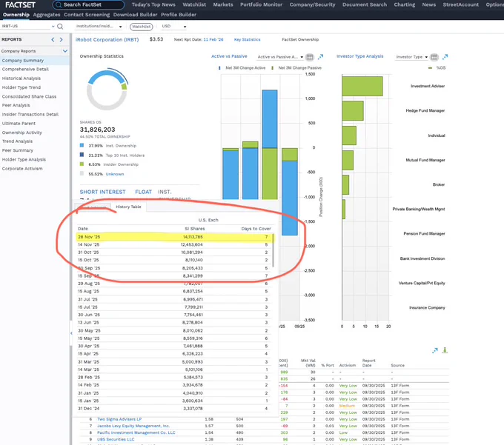Click the Inst. Ownership blue swatch
This screenshot has width=504, height=445.
click(82, 145)
